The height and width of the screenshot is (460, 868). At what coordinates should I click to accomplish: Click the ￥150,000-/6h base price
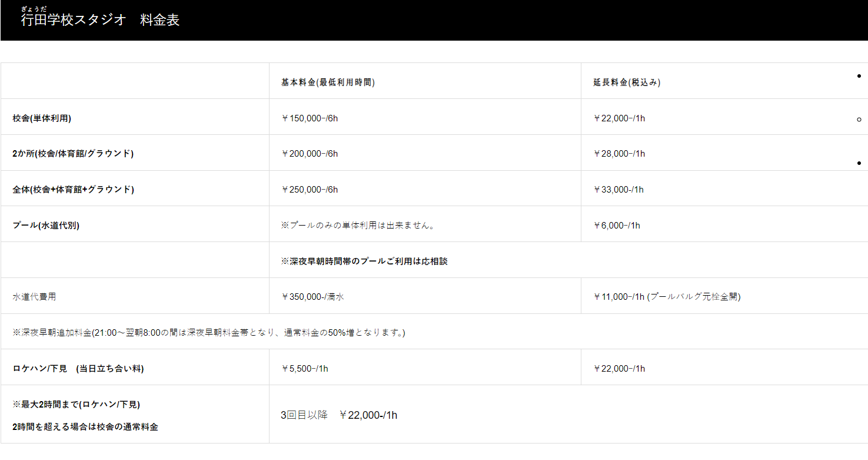coord(310,118)
